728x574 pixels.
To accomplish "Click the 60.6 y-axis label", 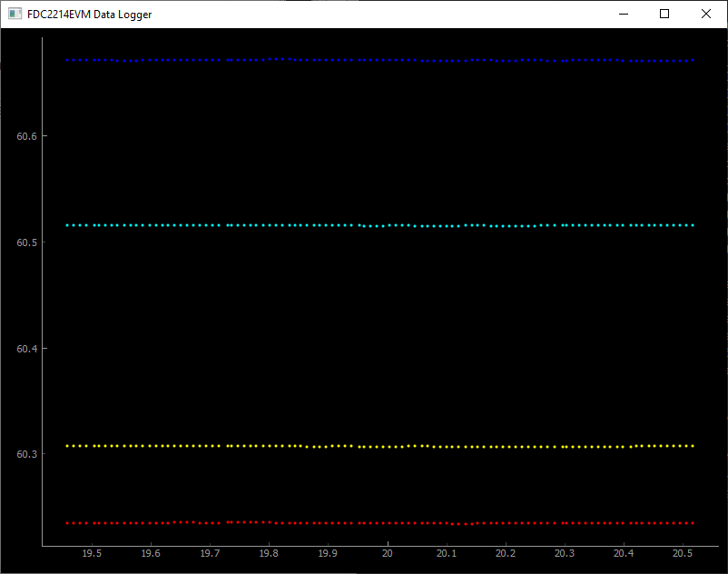I will [x=26, y=136].
